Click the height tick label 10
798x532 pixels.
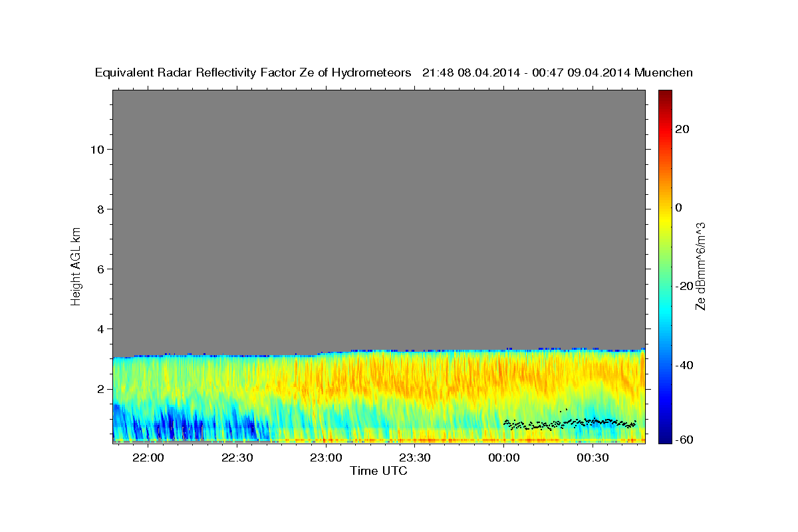point(96,149)
